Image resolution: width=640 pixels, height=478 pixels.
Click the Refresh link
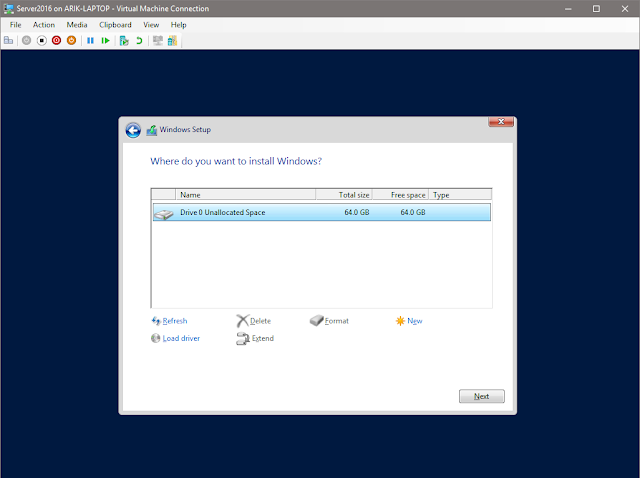point(175,321)
